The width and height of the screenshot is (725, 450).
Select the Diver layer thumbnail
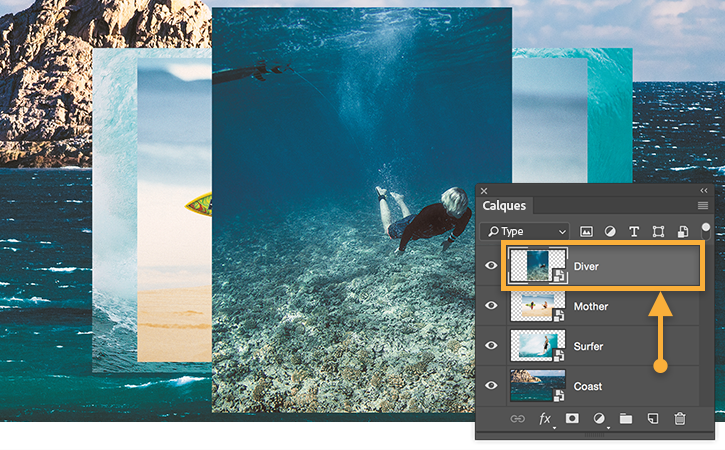[x=537, y=265]
